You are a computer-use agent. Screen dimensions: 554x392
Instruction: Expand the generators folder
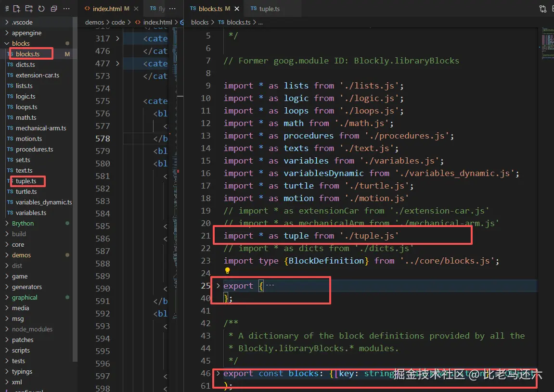[26, 287]
